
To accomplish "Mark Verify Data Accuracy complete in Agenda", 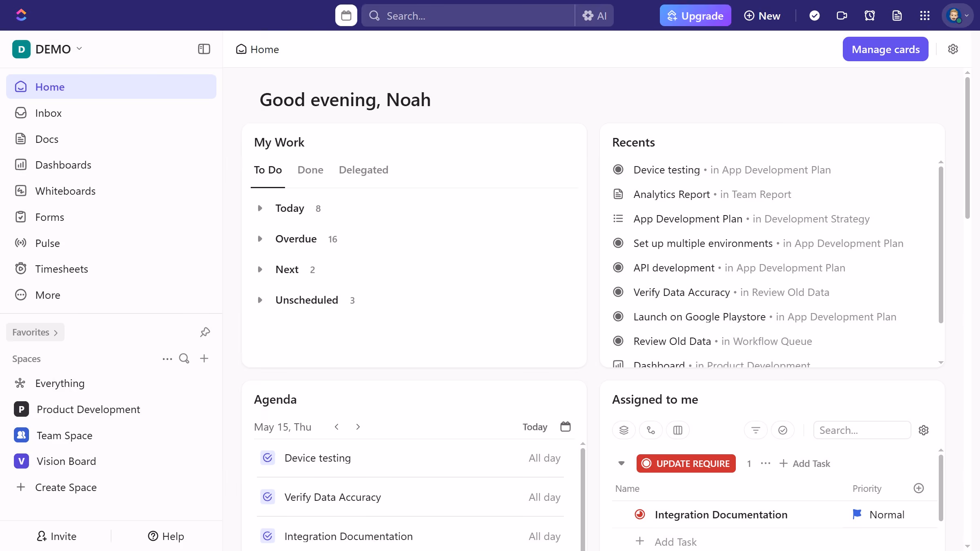I will pyautogui.click(x=267, y=497).
